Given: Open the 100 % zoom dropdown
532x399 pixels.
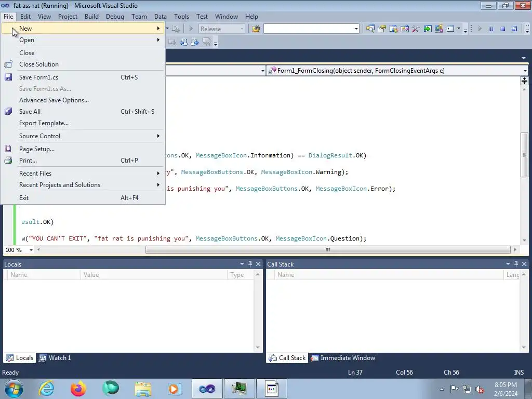Looking at the screenshot, I should [x=31, y=250].
